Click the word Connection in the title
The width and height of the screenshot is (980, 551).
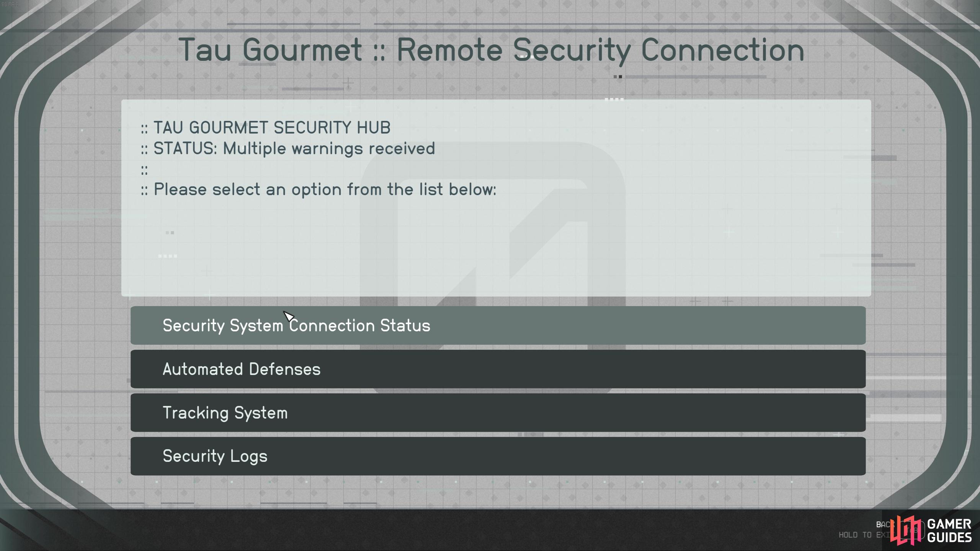tap(723, 50)
